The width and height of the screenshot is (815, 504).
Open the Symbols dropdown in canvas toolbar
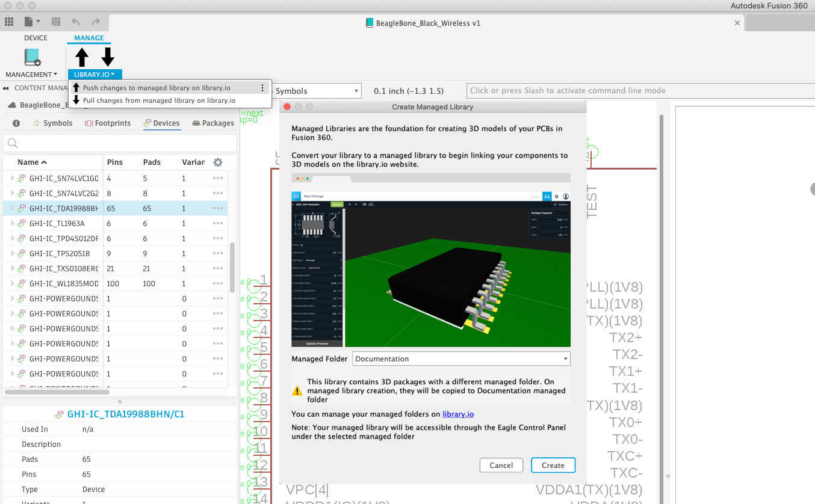click(317, 91)
